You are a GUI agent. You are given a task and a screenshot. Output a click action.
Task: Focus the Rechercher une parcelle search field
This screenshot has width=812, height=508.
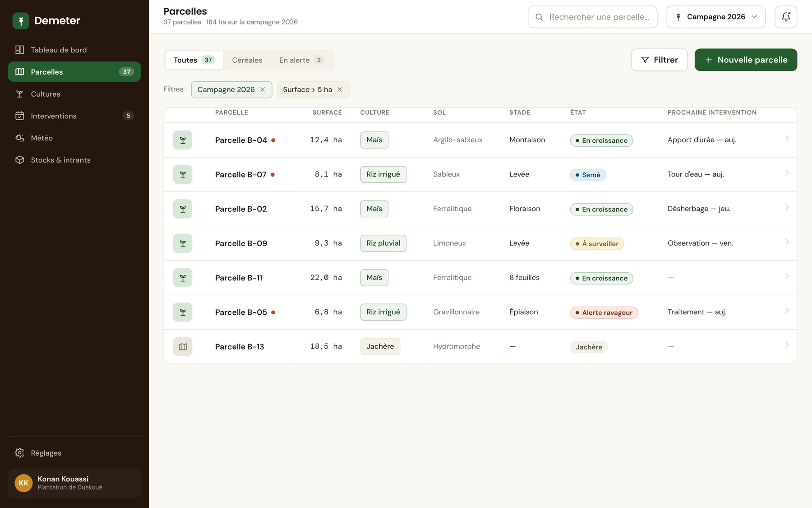[592, 17]
